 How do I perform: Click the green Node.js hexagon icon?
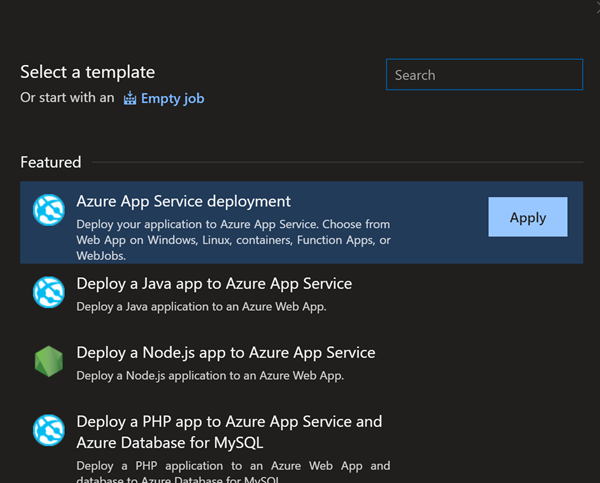(x=48, y=361)
